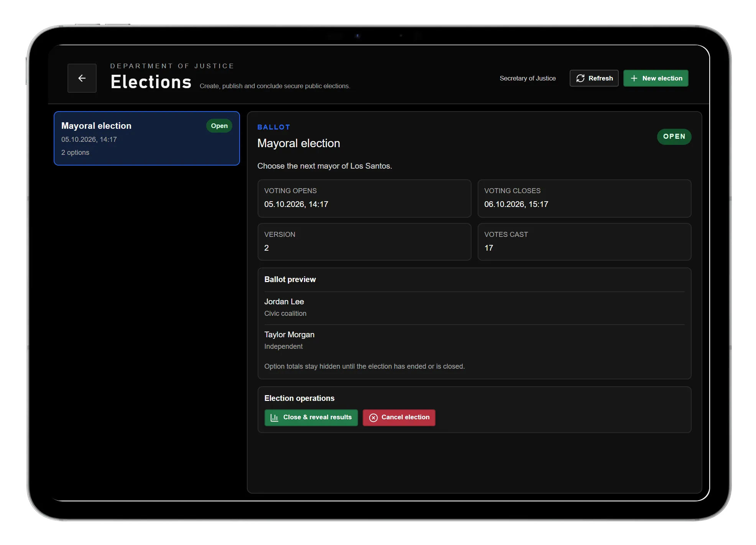
Task: Click the Independent label under Taylor Morgan
Action: pyautogui.click(x=283, y=346)
